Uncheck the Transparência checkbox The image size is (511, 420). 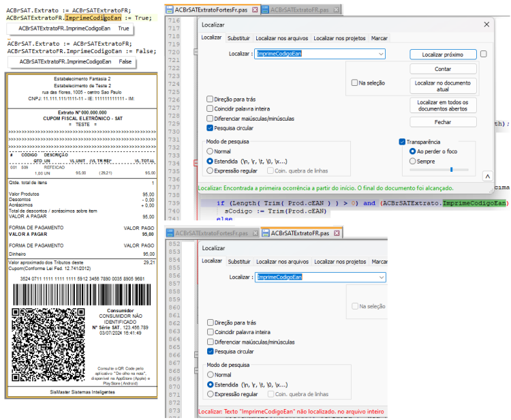pos(402,142)
